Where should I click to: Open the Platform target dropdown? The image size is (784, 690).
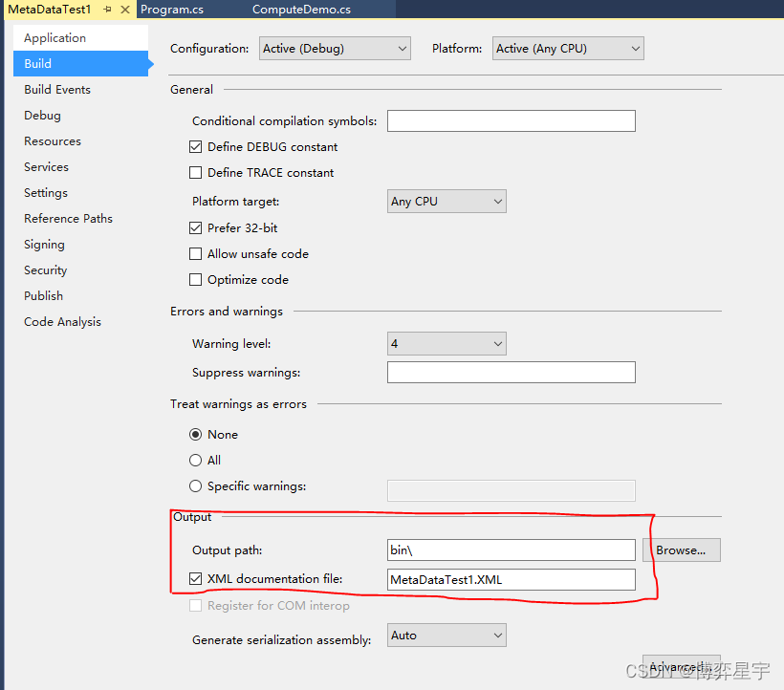click(446, 202)
